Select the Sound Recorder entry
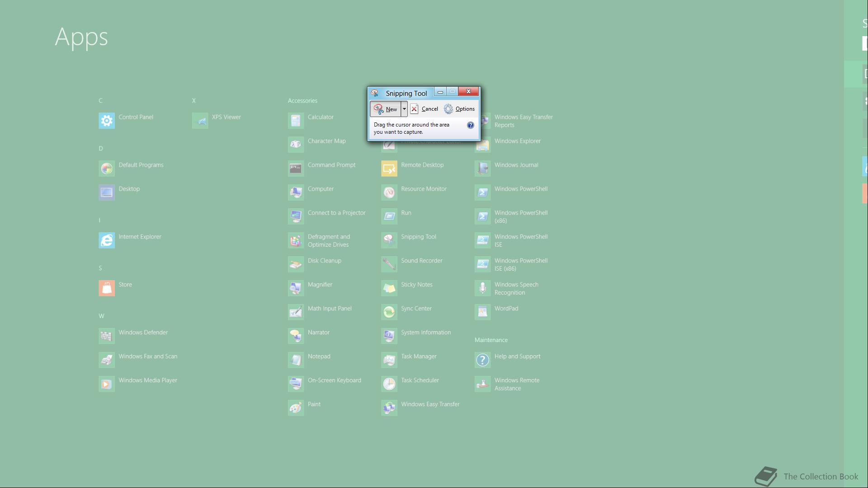The image size is (868, 488). point(421,261)
